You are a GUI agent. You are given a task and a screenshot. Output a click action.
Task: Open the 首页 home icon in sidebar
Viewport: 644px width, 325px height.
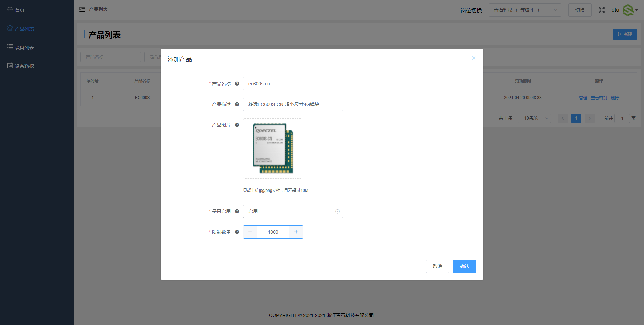click(x=10, y=9)
